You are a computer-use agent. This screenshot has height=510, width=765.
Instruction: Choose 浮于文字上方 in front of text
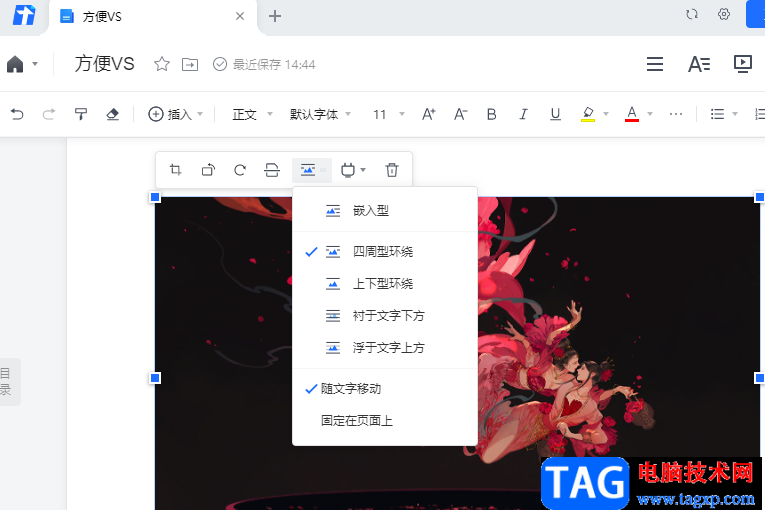coord(384,348)
